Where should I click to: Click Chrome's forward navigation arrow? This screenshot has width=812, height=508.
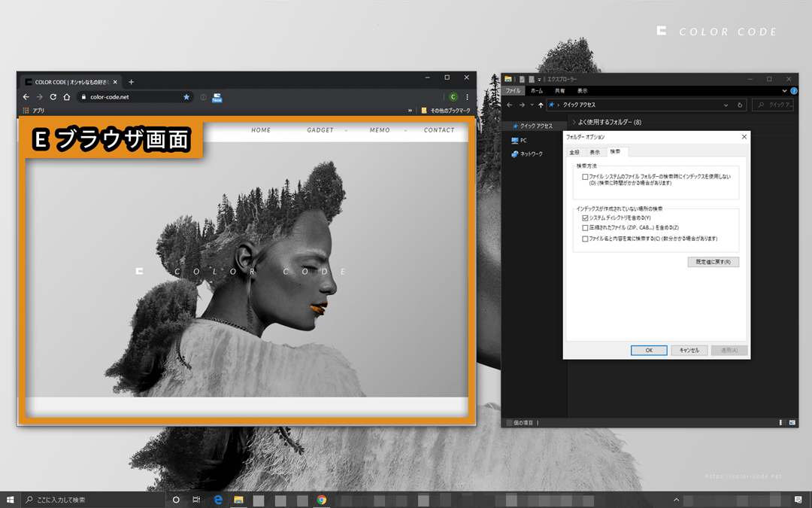pos(39,97)
